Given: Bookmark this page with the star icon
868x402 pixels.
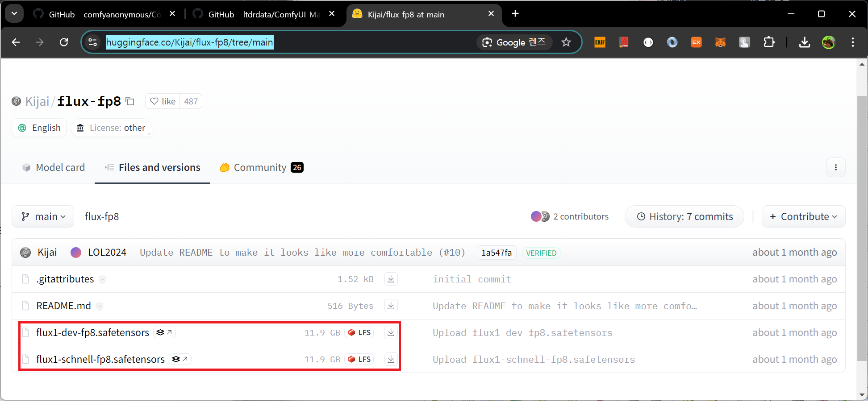Looking at the screenshot, I should [x=566, y=42].
